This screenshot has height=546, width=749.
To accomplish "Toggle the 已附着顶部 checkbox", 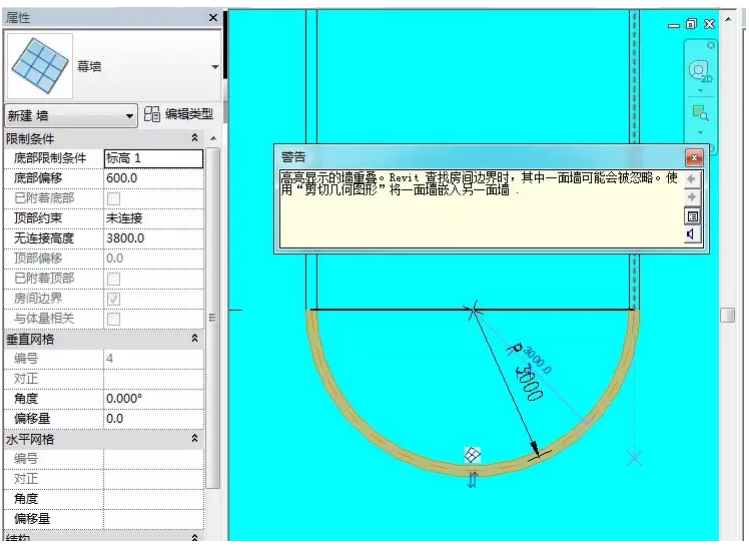I will pyautogui.click(x=113, y=279).
